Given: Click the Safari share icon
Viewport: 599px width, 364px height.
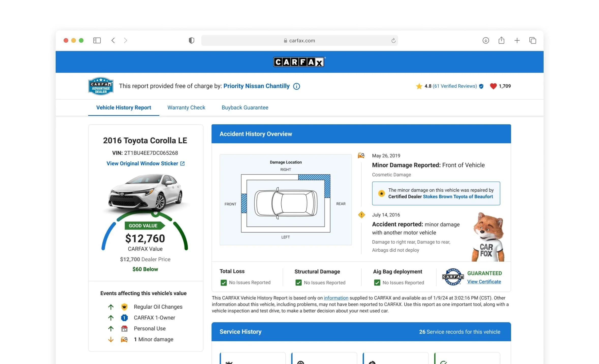Looking at the screenshot, I should tap(501, 40).
